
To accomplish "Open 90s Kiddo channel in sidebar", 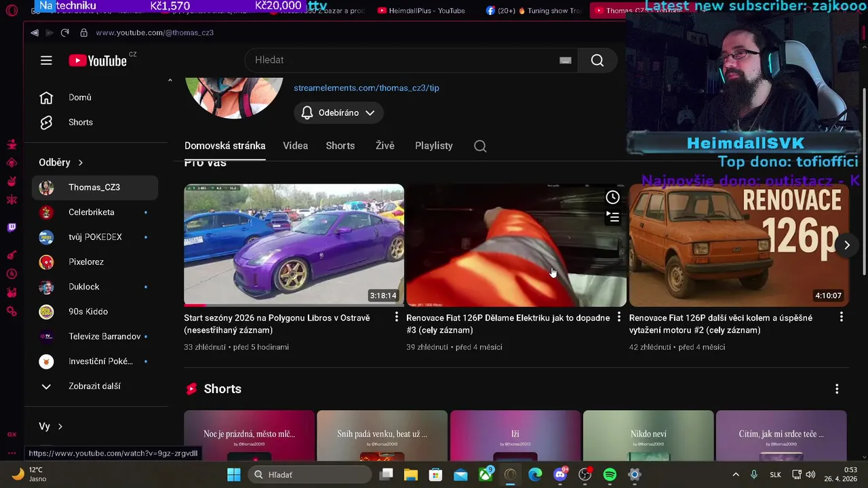I will (96, 312).
